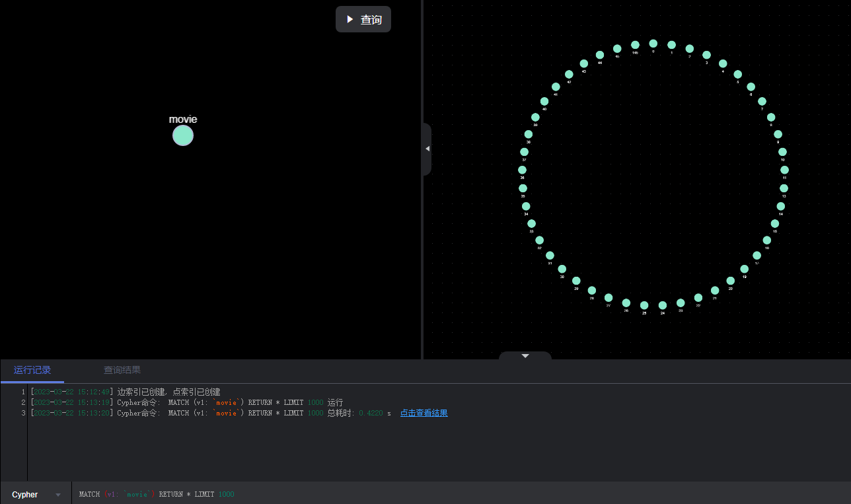Switch to the 查询结果 tab

122,370
